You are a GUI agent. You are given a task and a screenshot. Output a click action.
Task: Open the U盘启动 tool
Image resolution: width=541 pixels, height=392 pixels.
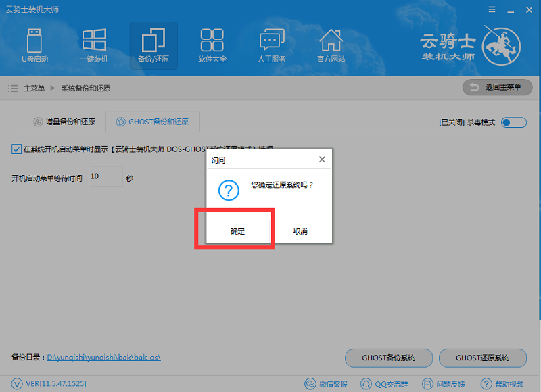coord(35,45)
